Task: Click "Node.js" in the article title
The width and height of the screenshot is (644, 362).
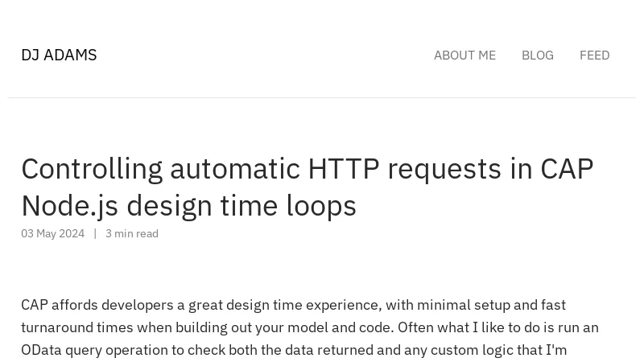Action: (70, 206)
